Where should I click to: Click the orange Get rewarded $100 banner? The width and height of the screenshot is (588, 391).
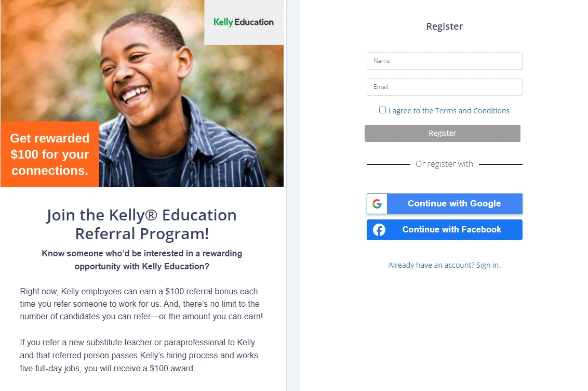point(50,154)
